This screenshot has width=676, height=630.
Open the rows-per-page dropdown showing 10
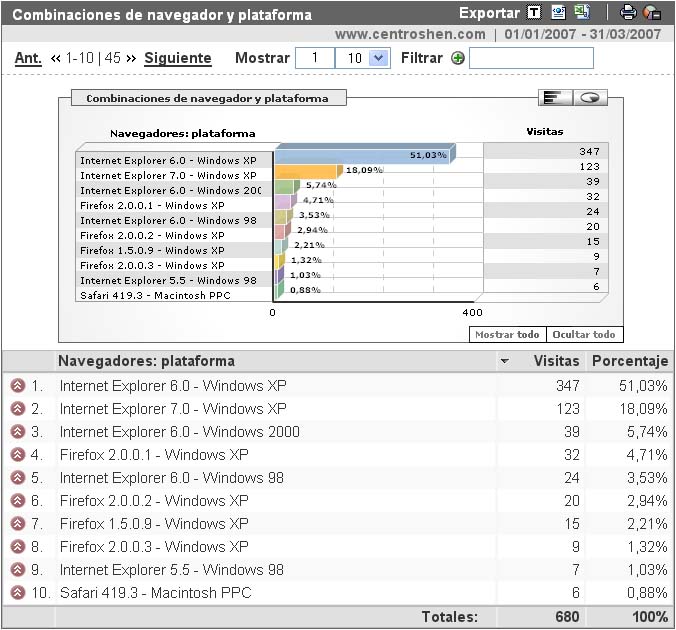[x=378, y=58]
